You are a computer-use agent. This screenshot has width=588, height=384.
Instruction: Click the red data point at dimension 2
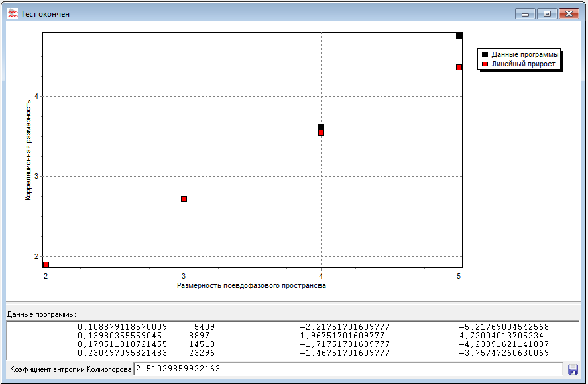click(x=46, y=264)
